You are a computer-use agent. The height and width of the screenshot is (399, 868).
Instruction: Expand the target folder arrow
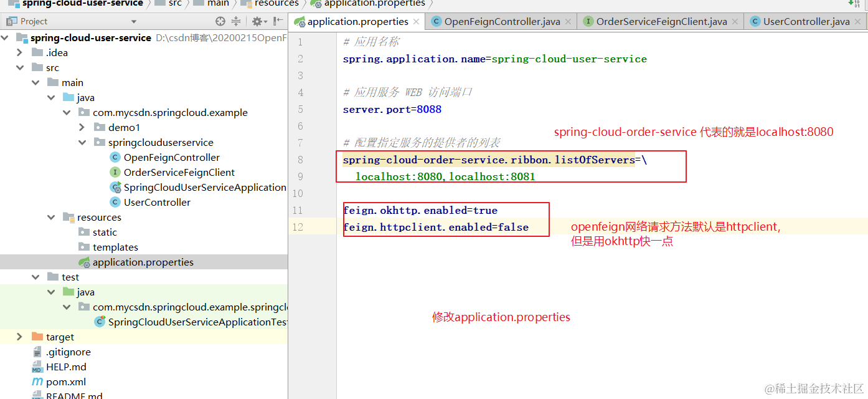tap(20, 337)
